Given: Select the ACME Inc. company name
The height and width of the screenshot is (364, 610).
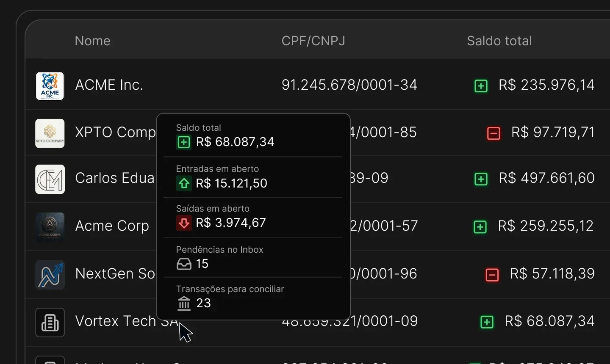Looking at the screenshot, I should (109, 85).
